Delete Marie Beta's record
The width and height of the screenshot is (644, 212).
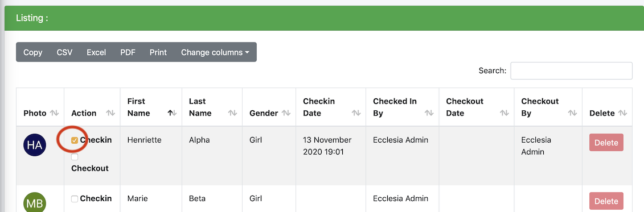(x=606, y=201)
